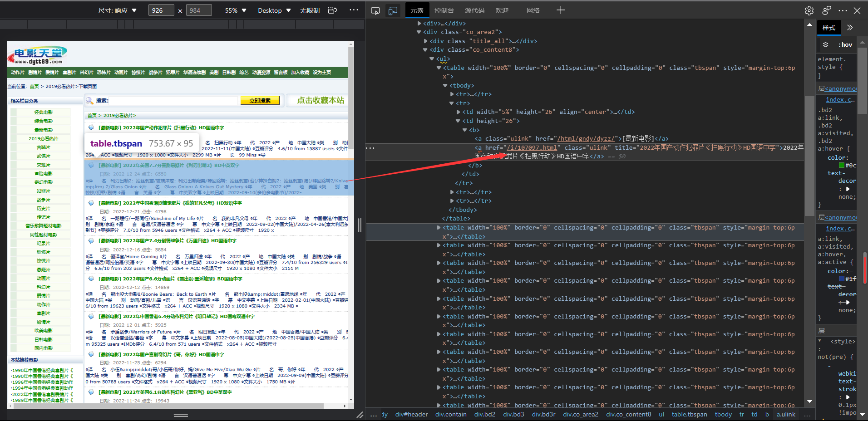Show more style panel tabs via chevrons

[850, 28]
